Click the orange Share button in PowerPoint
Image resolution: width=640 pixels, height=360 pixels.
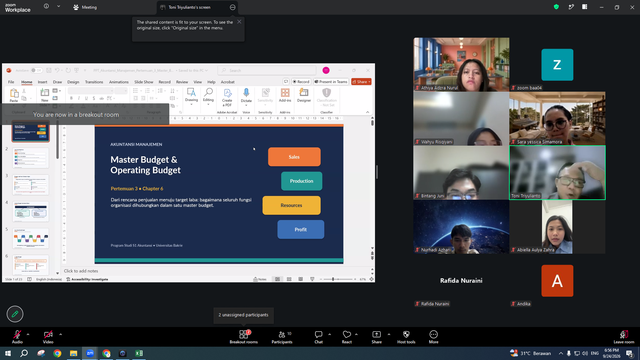(361, 82)
